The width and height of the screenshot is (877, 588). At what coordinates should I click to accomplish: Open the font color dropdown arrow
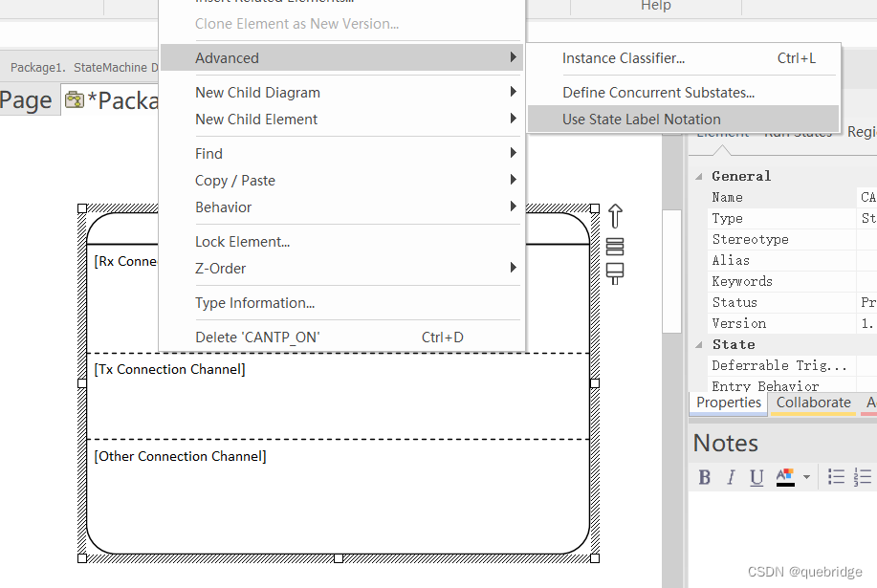[x=806, y=477]
